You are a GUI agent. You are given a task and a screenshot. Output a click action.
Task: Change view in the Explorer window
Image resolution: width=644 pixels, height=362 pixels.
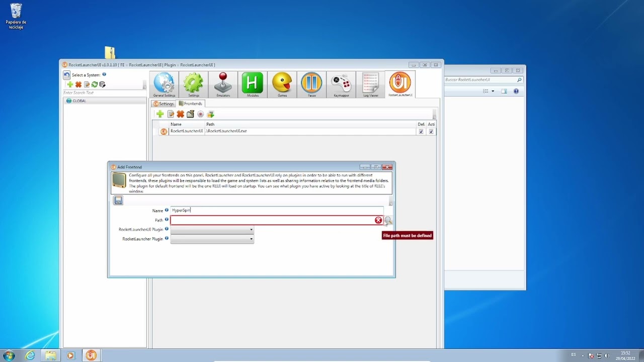[x=486, y=91]
